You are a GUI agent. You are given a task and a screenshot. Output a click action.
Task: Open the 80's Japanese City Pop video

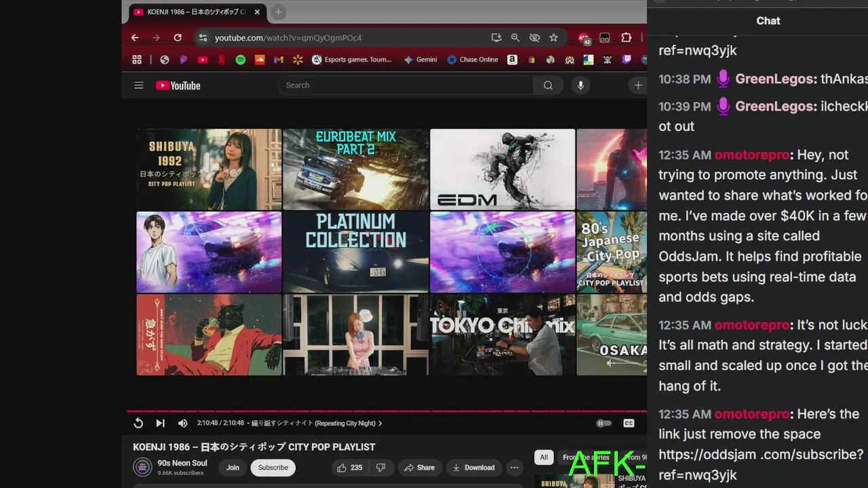pos(612,252)
